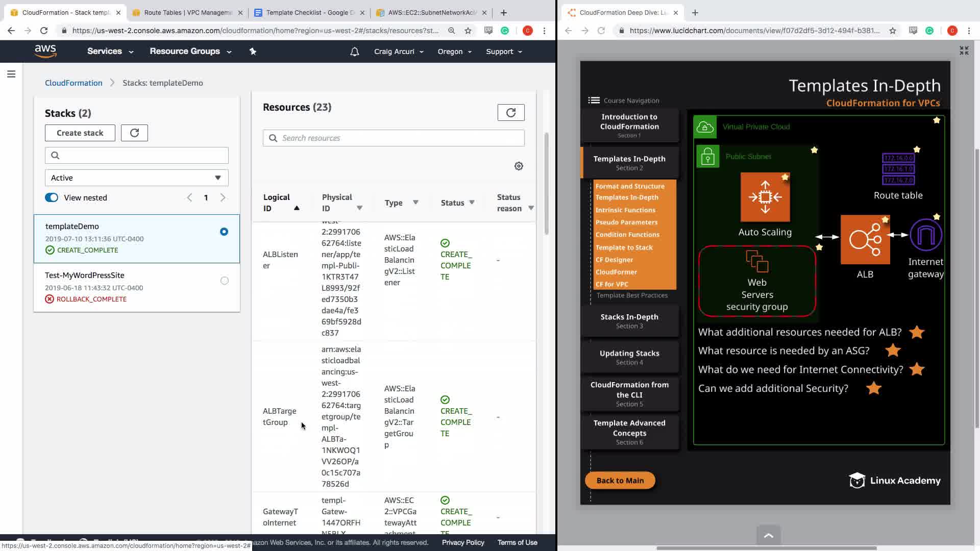This screenshot has width=980, height=551.
Task: Toggle the View nested switch
Action: tap(52, 198)
